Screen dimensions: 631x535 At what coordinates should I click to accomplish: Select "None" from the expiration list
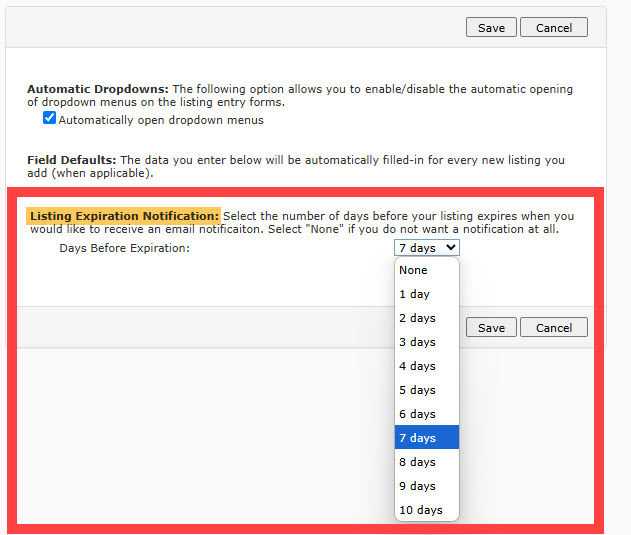point(413,270)
